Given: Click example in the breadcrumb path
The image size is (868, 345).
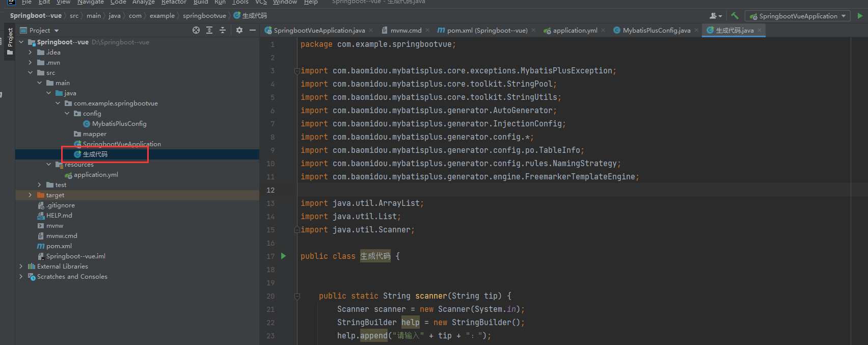Looking at the screenshot, I should click(162, 16).
